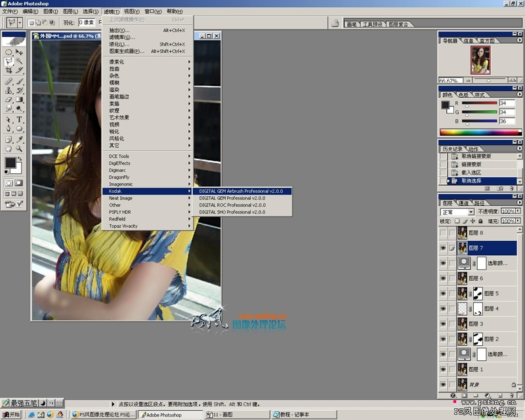The height and width of the screenshot is (420, 525).
Task: Switch to the 动作 tab
Action: (473, 149)
